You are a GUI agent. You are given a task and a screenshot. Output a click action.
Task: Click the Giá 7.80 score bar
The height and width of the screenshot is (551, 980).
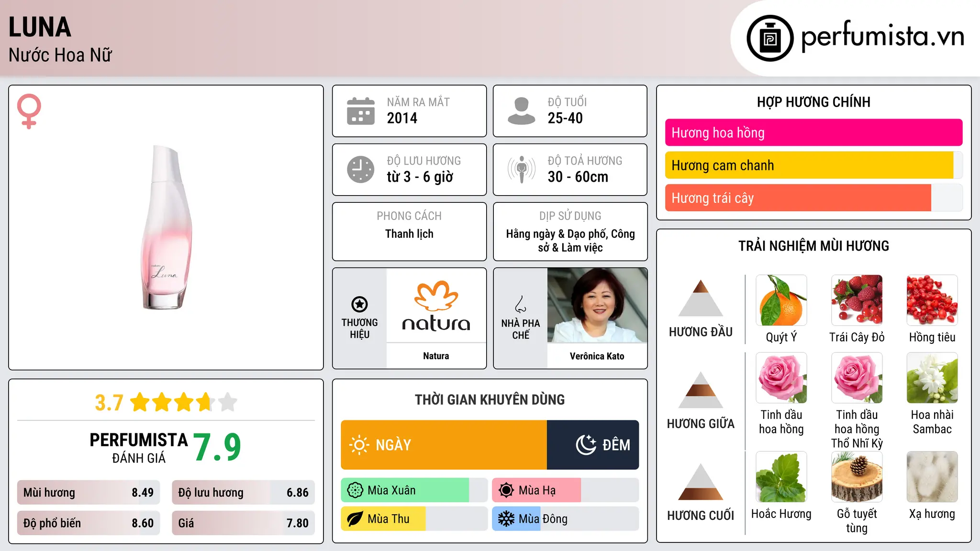(x=244, y=523)
